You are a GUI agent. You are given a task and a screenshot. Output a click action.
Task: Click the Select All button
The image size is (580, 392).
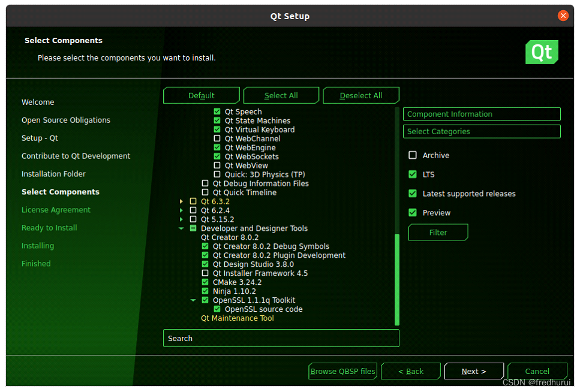[x=281, y=95]
